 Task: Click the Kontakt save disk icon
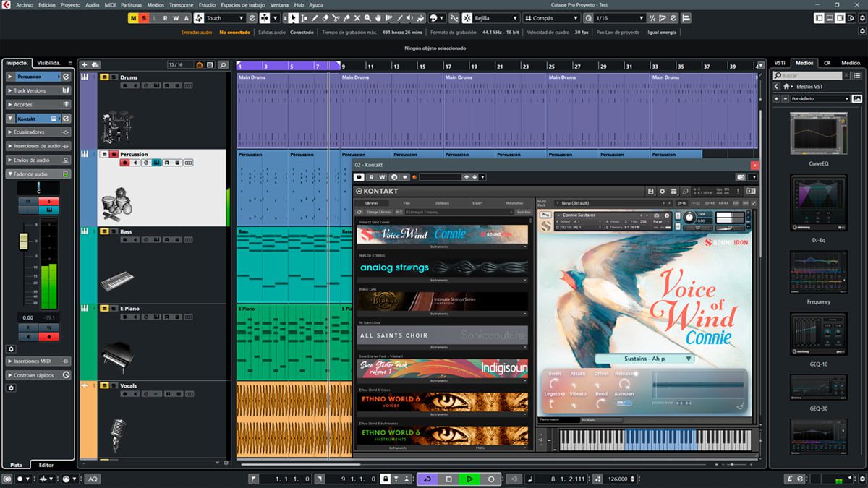coord(651,191)
